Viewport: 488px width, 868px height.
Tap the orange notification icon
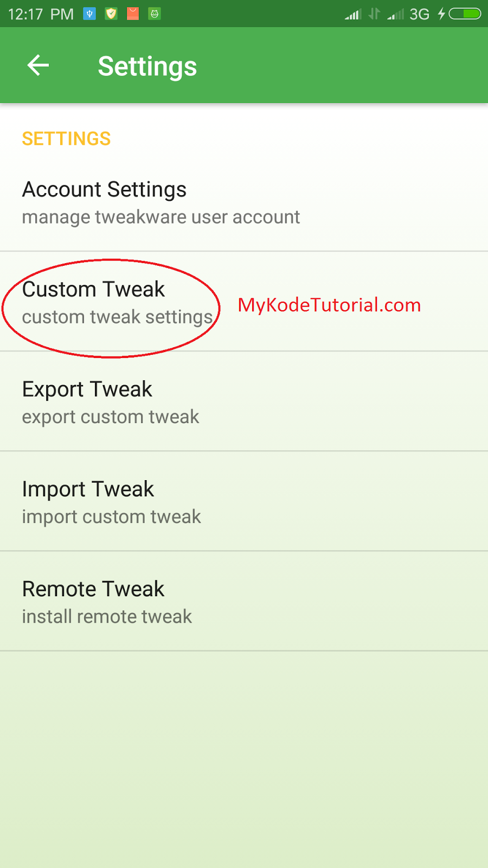click(x=133, y=14)
